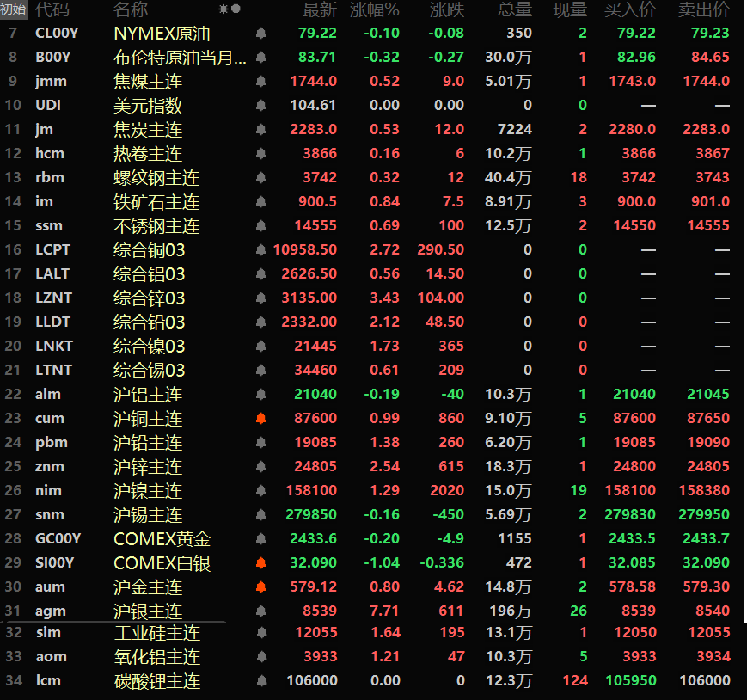Click the red alert bell on 沪金主连
The image size is (747, 700).
[260, 586]
